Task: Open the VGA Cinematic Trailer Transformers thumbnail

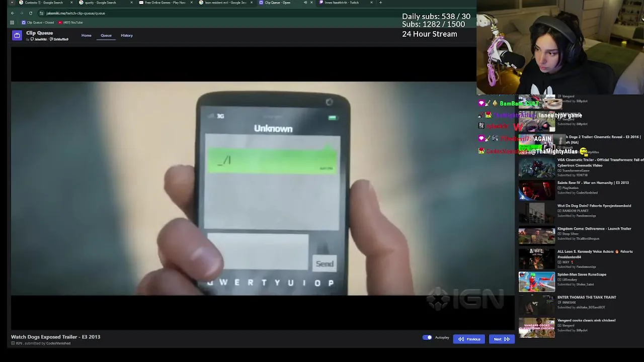Action: (537, 167)
